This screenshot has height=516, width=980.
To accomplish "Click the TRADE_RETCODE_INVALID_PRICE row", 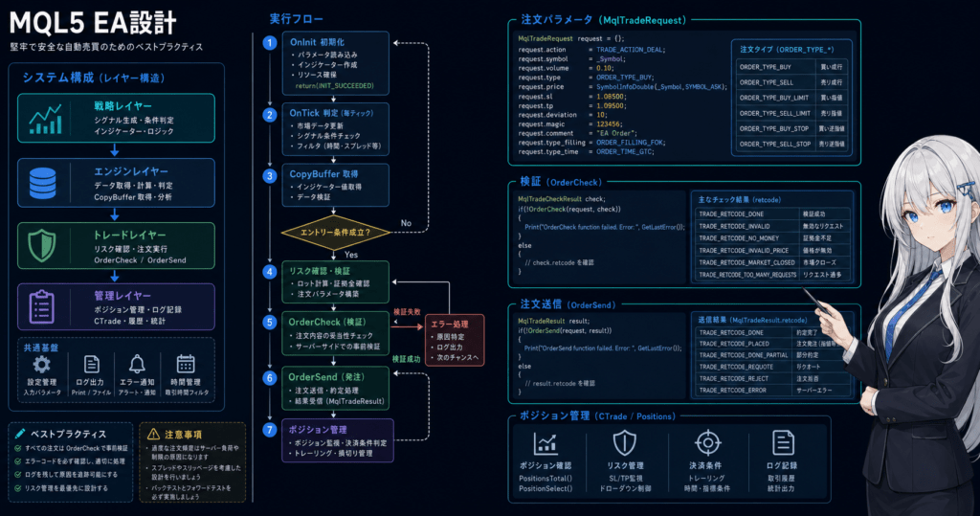I will 773,250.
